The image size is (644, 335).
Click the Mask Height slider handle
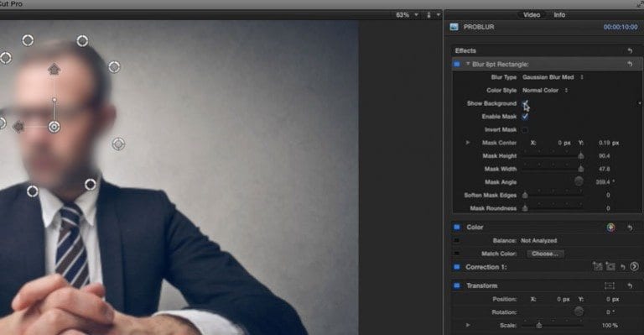coord(581,156)
